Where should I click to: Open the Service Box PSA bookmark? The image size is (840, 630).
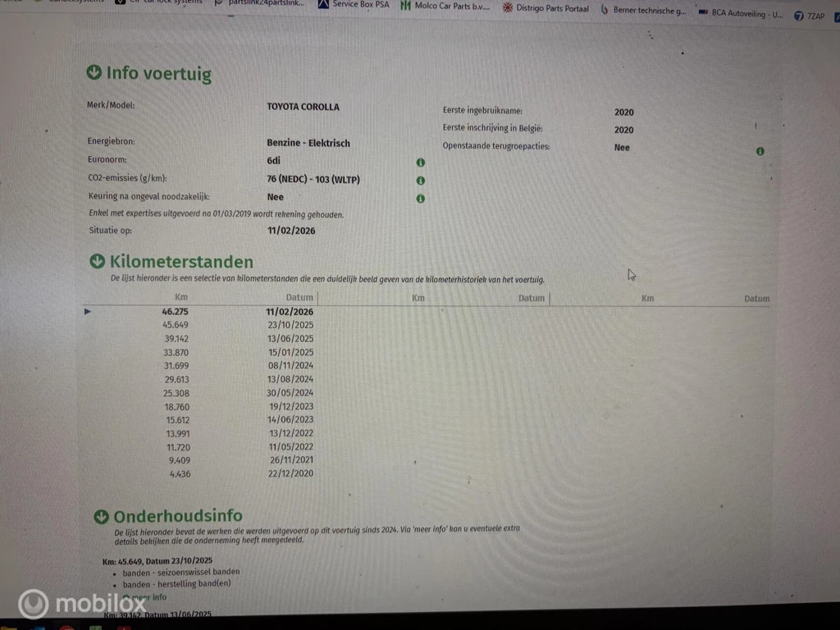[354, 5]
